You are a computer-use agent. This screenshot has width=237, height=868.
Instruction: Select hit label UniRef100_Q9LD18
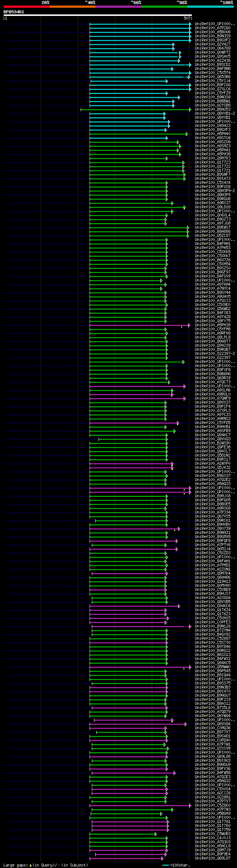pyautogui.click(x=213, y=207)
